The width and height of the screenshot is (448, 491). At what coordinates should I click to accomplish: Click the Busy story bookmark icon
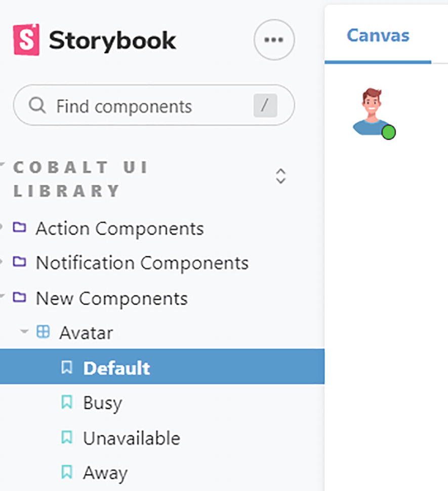[x=66, y=402]
